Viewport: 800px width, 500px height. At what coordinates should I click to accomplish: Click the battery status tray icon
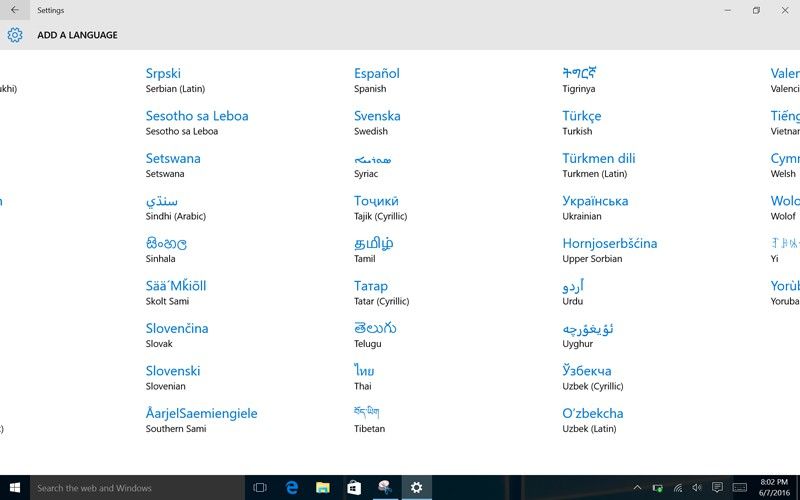pos(658,488)
